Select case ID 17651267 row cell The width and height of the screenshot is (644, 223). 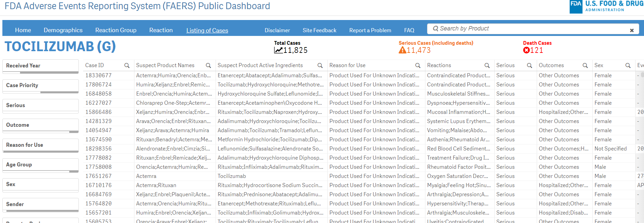(x=98, y=176)
